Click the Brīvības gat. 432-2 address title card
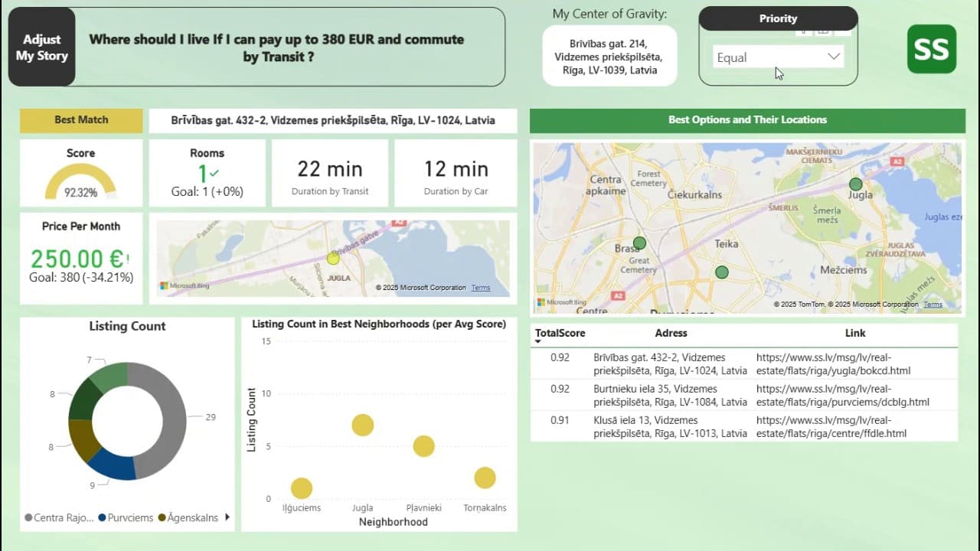 tap(333, 120)
